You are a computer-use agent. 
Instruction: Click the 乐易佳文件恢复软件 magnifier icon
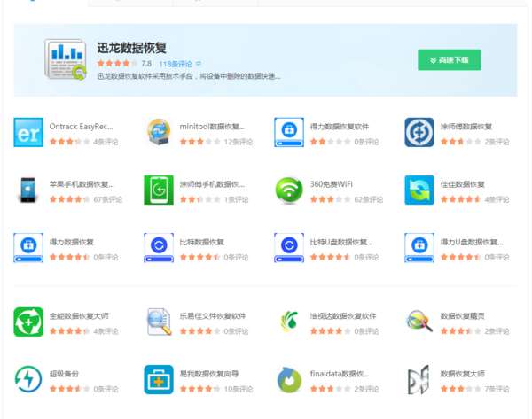coord(159,322)
